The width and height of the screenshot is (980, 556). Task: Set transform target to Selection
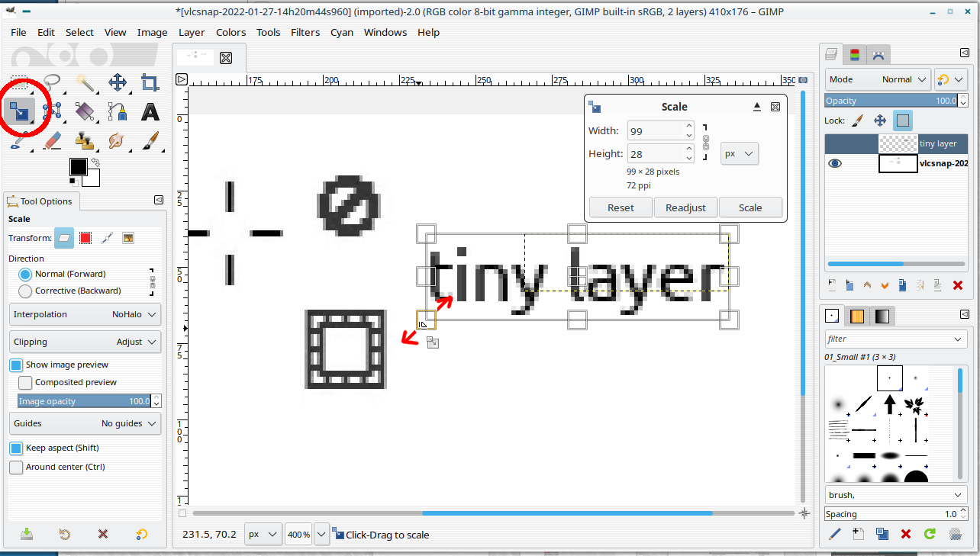pyautogui.click(x=85, y=238)
